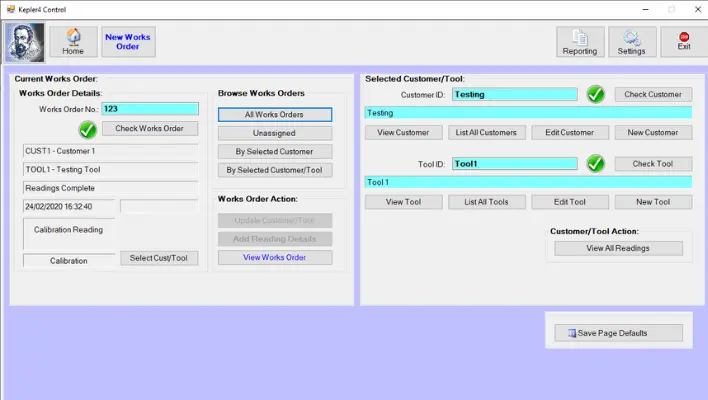List All Customers

486,132
